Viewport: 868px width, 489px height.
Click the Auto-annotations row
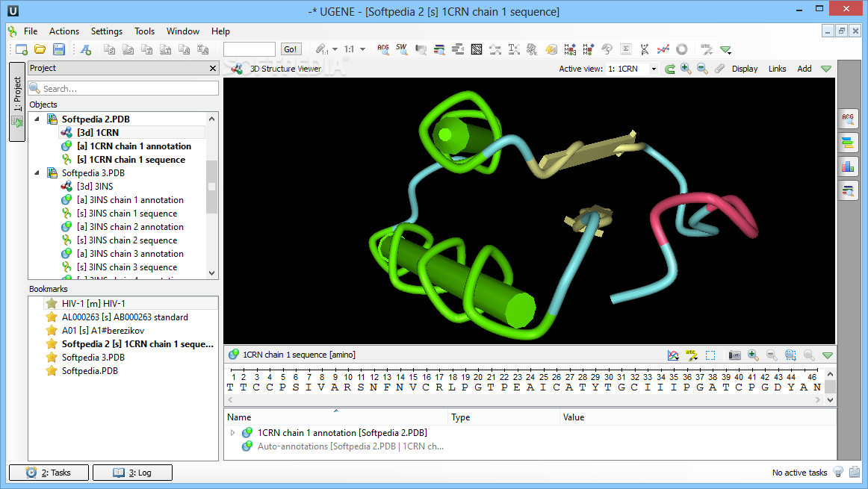[350, 446]
